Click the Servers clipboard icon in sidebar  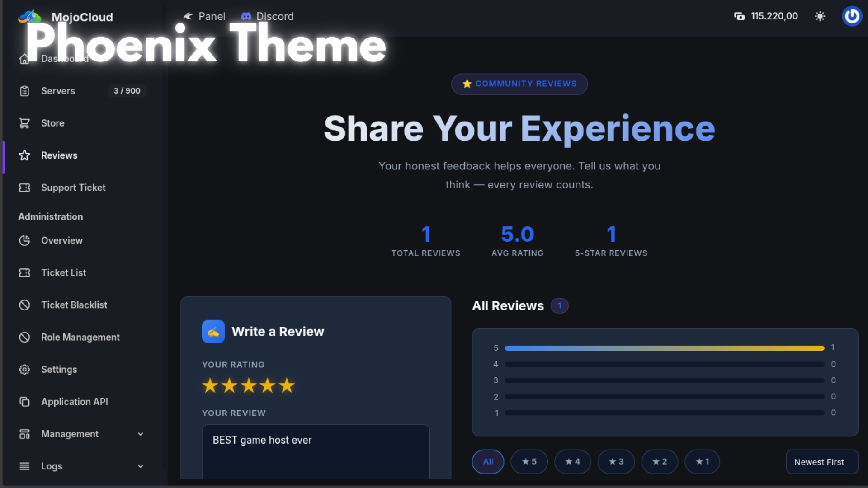(x=24, y=91)
